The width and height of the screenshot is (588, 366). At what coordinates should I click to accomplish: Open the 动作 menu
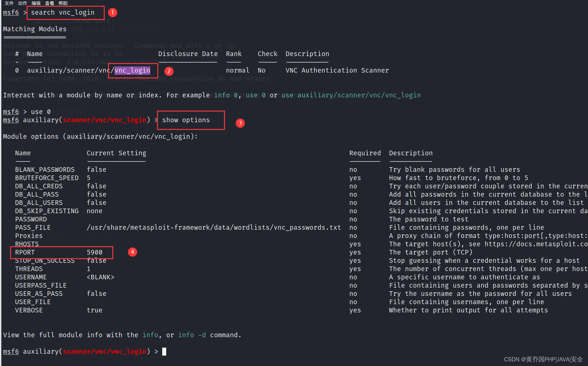22,3
